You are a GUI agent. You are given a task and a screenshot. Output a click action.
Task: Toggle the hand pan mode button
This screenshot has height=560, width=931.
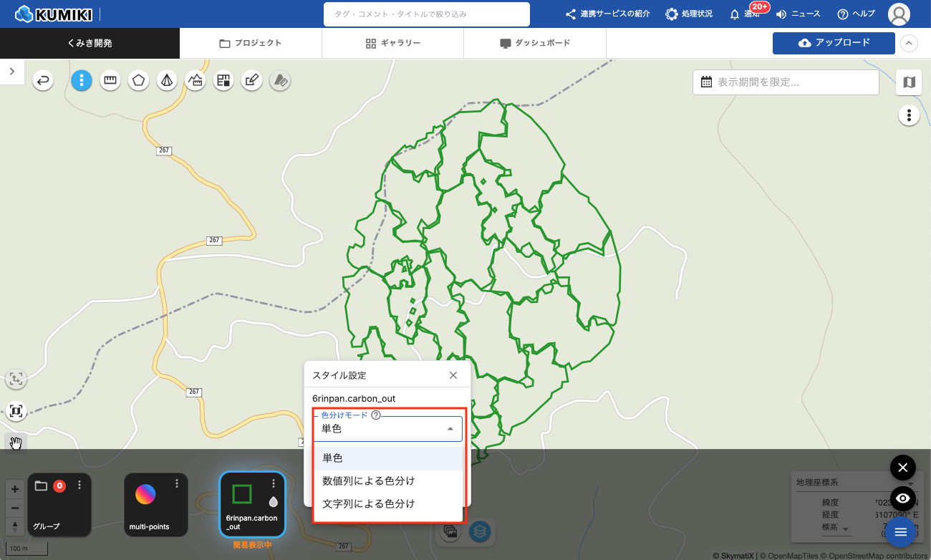(16, 443)
